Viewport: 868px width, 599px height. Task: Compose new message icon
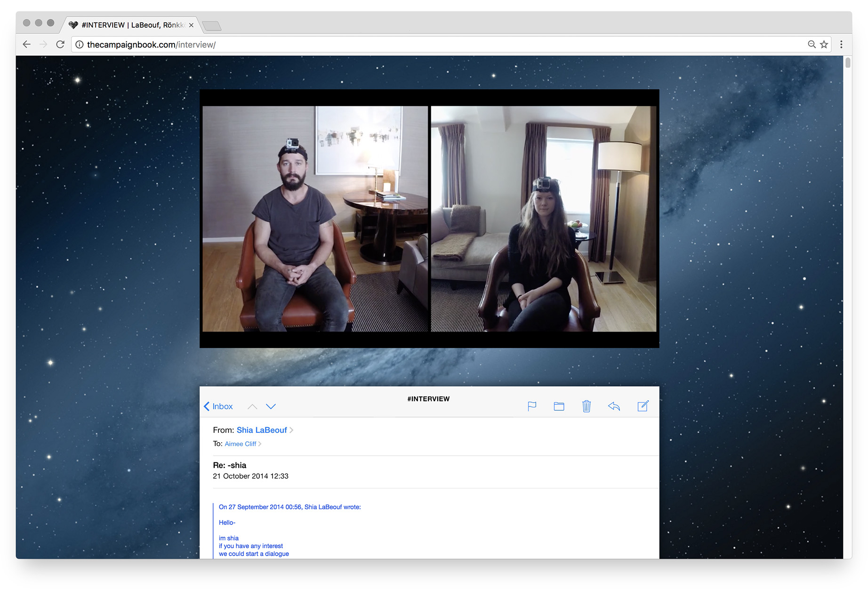[x=643, y=405]
